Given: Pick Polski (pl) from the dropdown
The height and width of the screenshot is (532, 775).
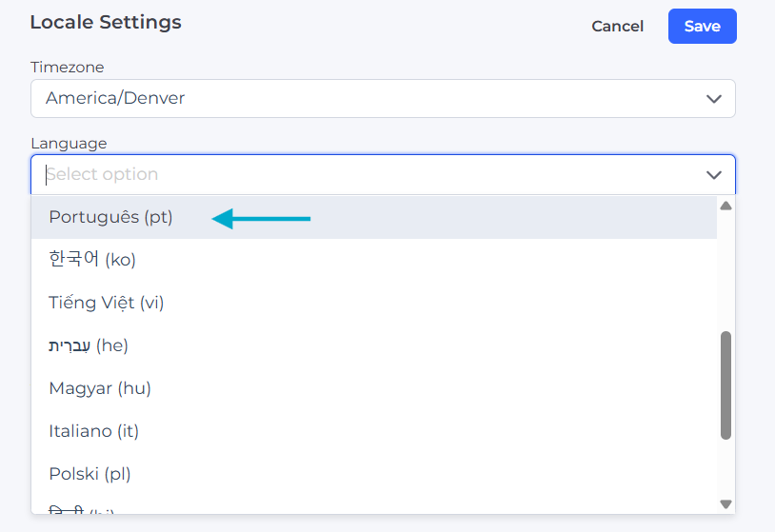Looking at the screenshot, I should [89, 474].
